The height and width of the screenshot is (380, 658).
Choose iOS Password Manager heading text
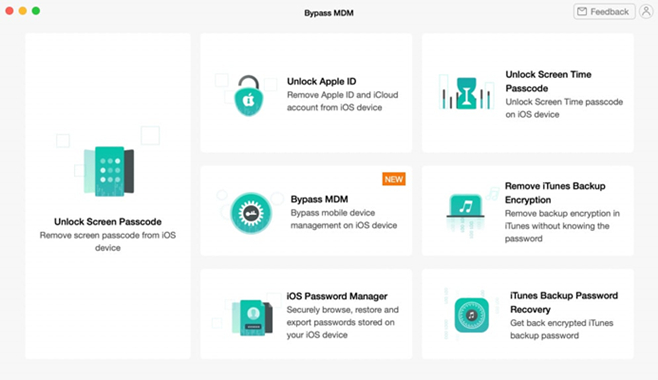[337, 296]
